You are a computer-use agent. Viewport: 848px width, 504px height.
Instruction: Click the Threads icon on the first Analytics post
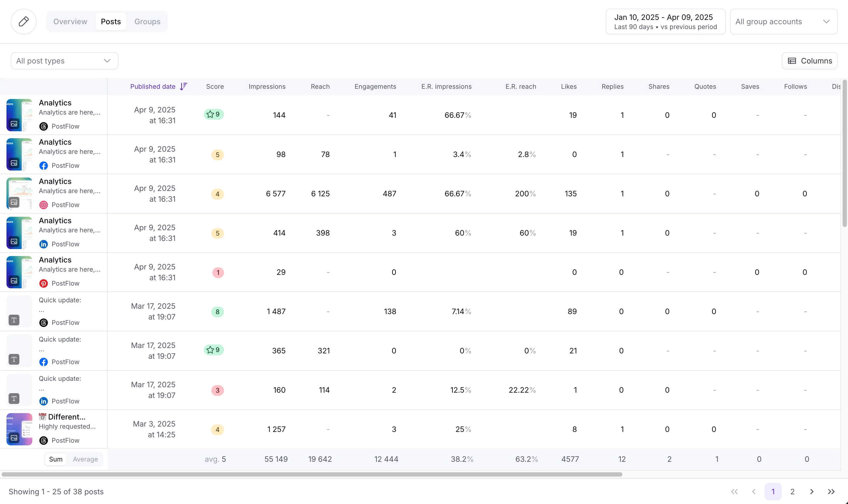click(x=44, y=126)
